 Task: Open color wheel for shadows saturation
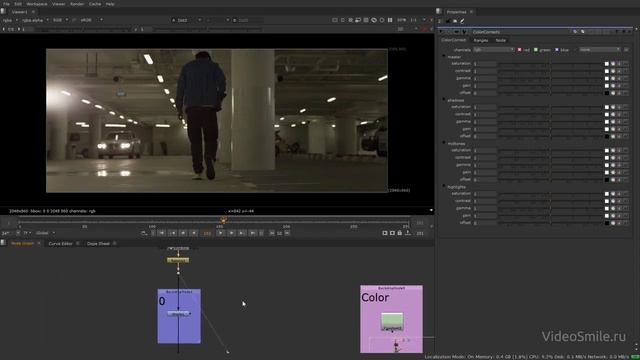click(613, 107)
